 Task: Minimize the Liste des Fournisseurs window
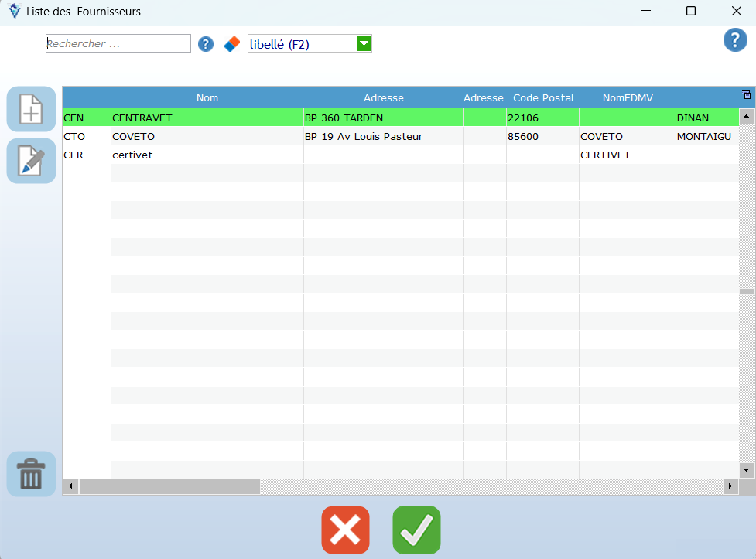click(646, 11)
